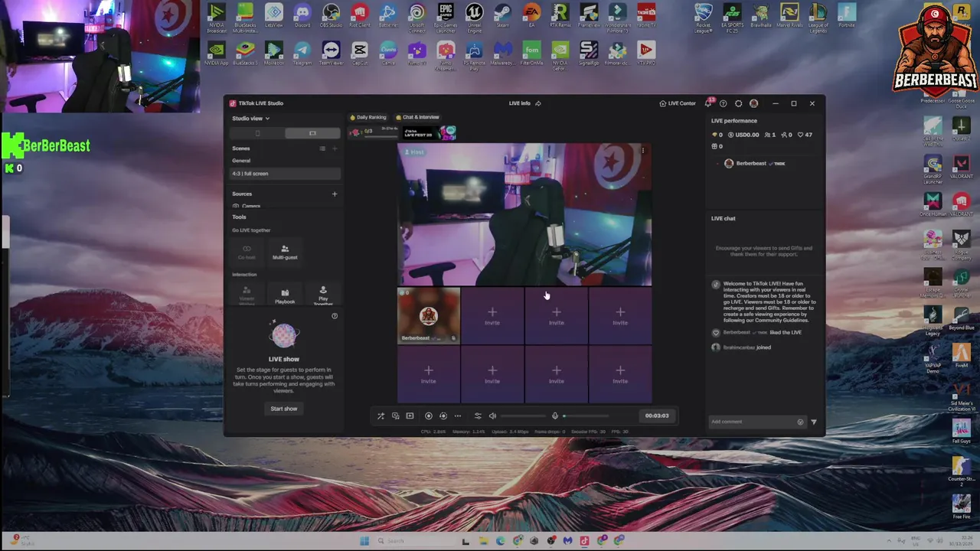Open the help question mark in title bar
Viewport: 980px width, 551px height.
click(x=723, y=103)
